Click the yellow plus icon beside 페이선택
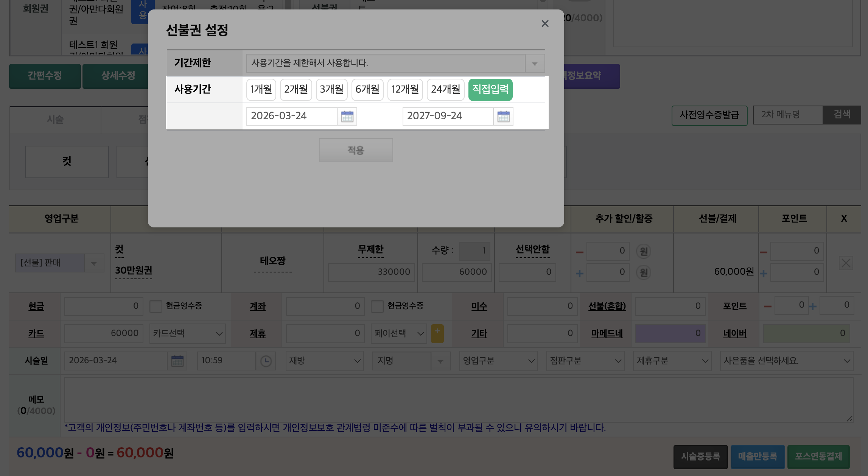 pyautogui.click(x=437, y=333)
